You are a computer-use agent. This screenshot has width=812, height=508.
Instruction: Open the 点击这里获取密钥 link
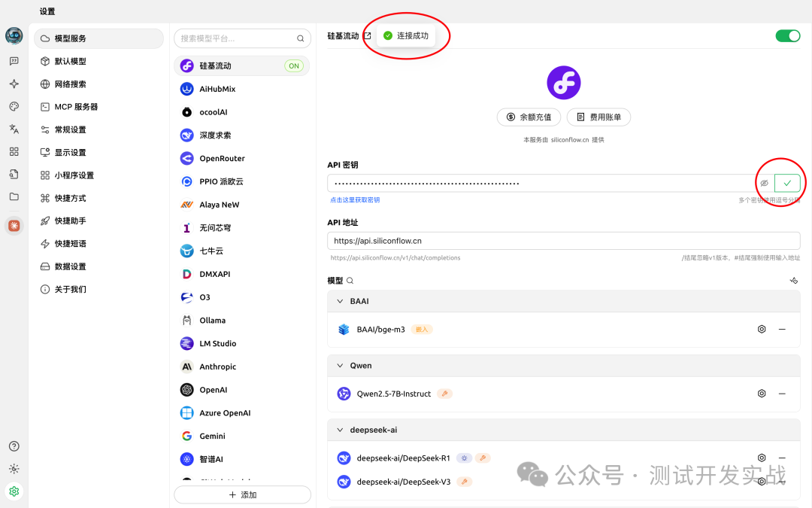[353, 199]
